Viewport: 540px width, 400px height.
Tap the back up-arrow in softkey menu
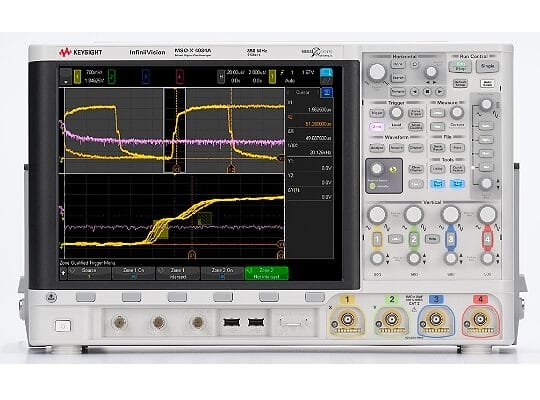click(63, 273)
